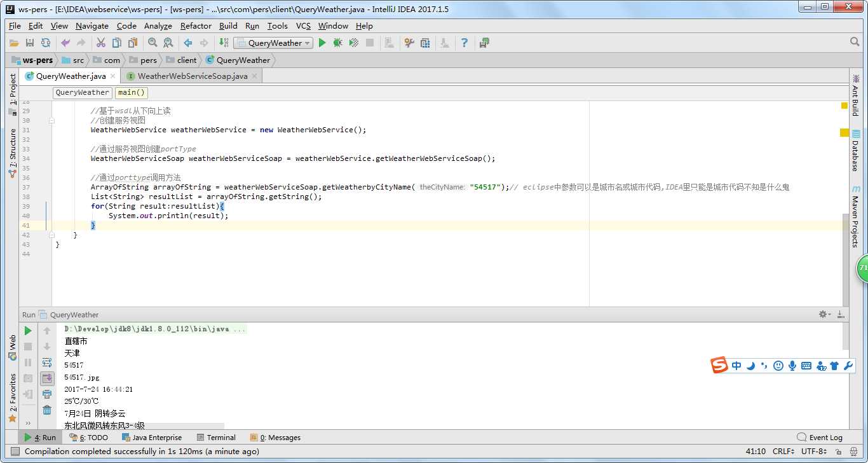Open the pers package in the navigation bar
The image size is (868, 463).
(143, 60)
